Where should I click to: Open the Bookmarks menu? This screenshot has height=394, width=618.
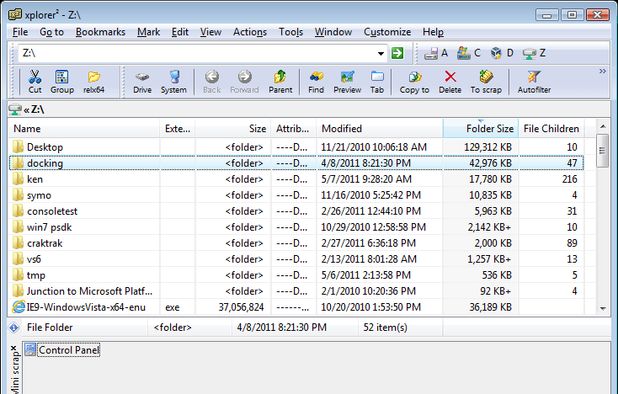[101, 32]
